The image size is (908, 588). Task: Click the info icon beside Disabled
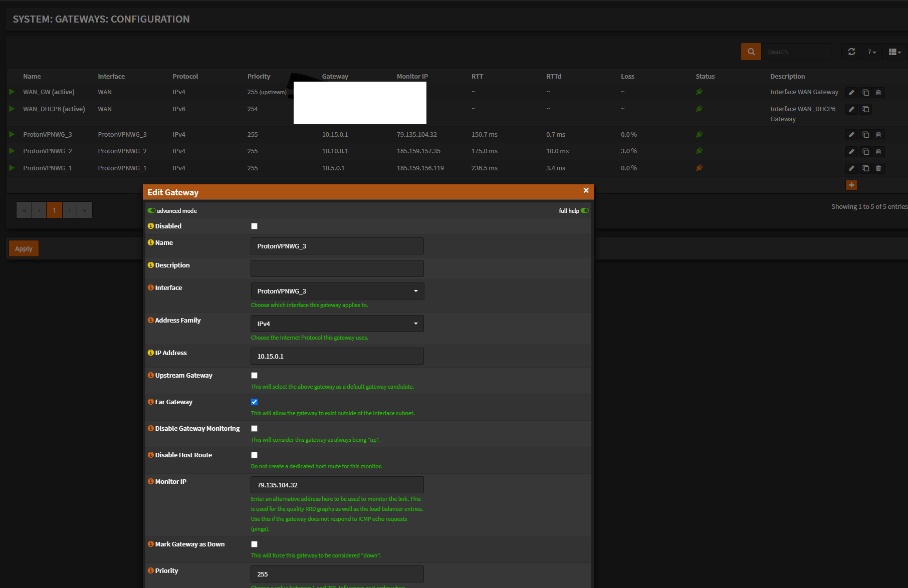coord(151,226)
